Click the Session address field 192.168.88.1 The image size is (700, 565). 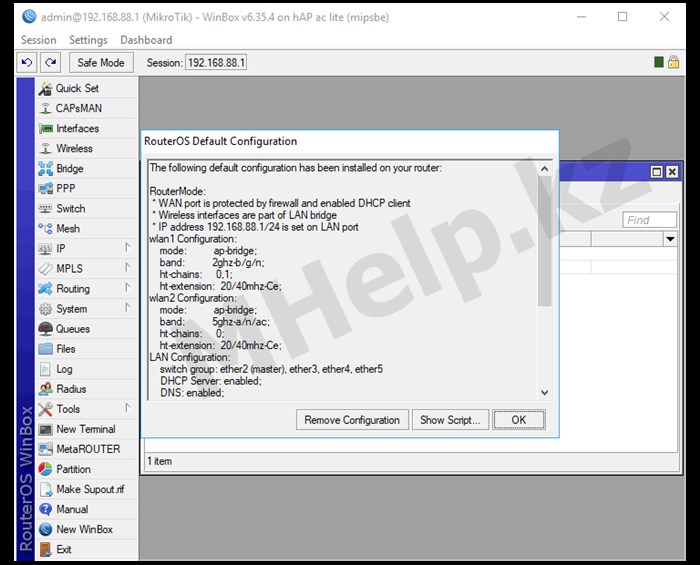click(216, 62)
